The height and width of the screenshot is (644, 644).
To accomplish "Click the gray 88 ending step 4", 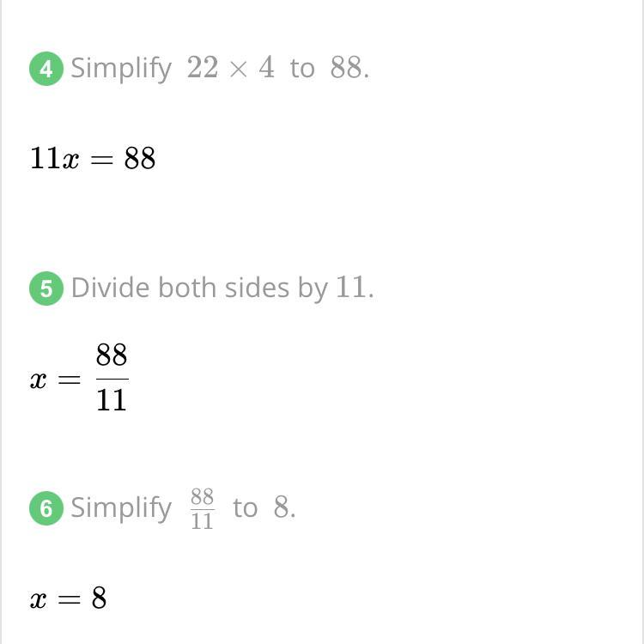I will click(346, 67).
